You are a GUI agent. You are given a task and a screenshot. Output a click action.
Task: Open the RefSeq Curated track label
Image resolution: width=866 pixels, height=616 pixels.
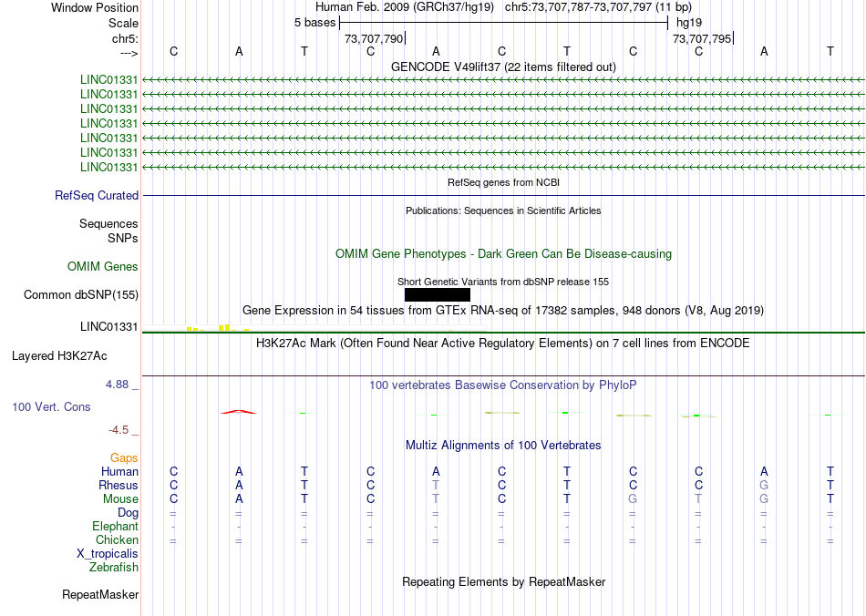tap(97, 195)
